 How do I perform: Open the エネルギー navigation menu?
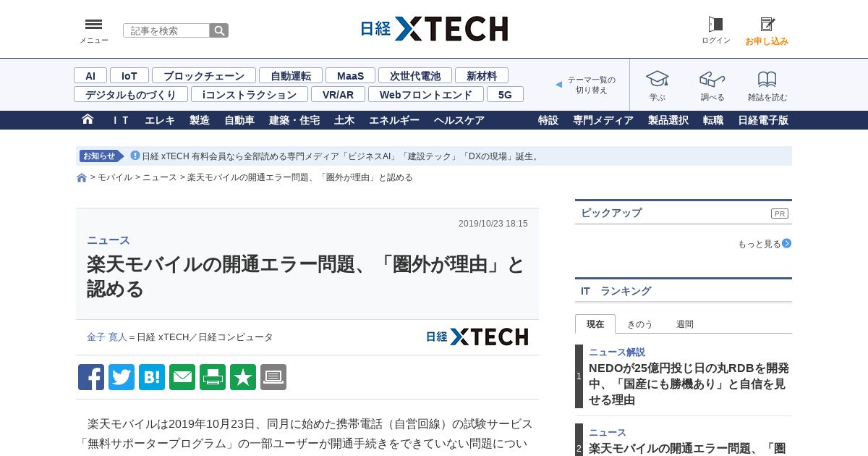point(394,120)
